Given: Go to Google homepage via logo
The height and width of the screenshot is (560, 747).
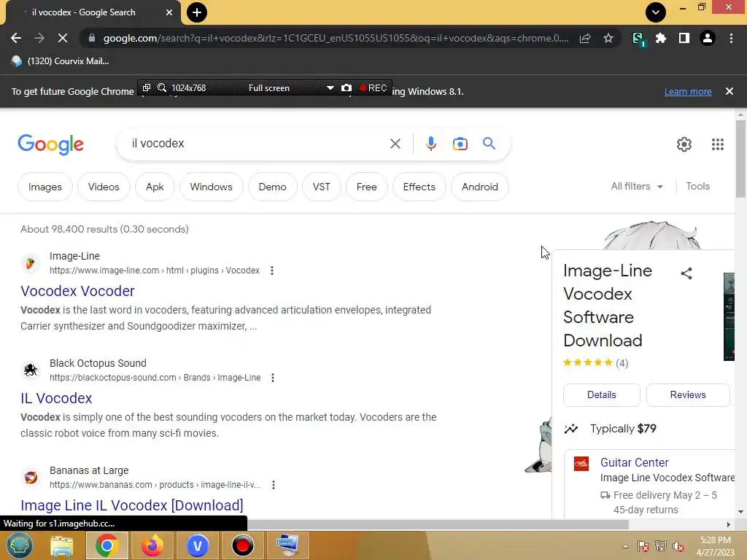Looking at the screenshot, I should pos(51,144).
